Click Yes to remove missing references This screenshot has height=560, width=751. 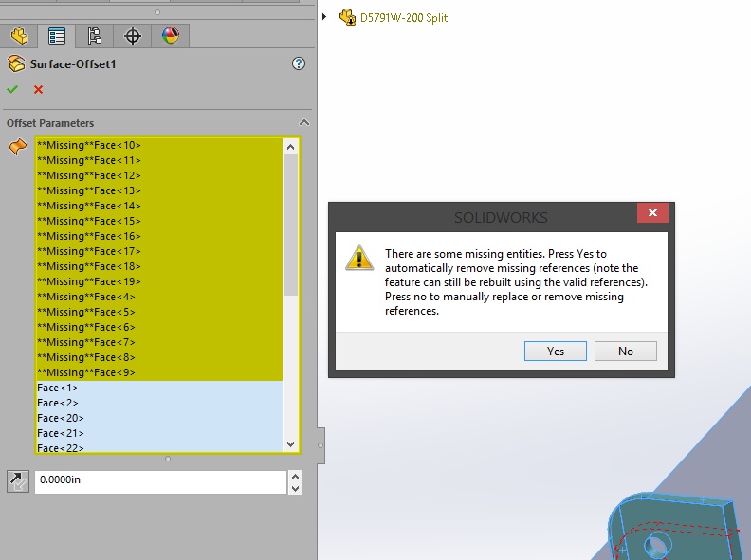click(555, 352)
